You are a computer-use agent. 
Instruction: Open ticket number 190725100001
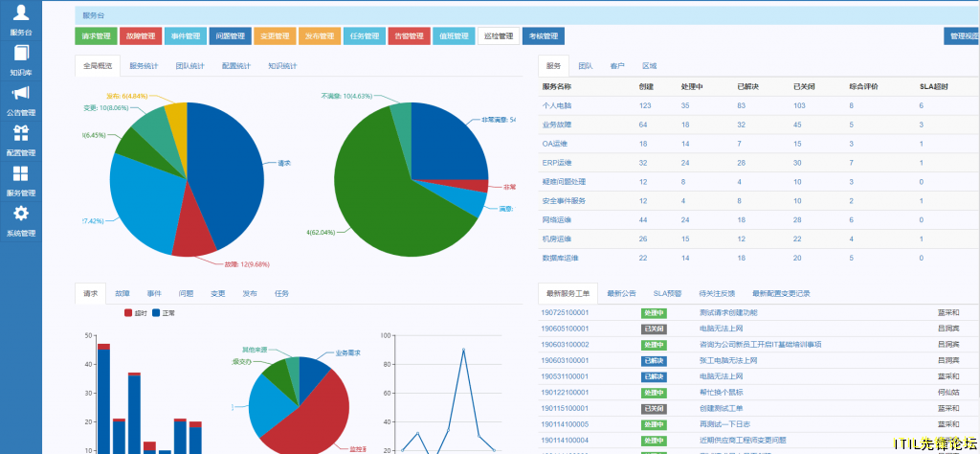click(565, 312)
